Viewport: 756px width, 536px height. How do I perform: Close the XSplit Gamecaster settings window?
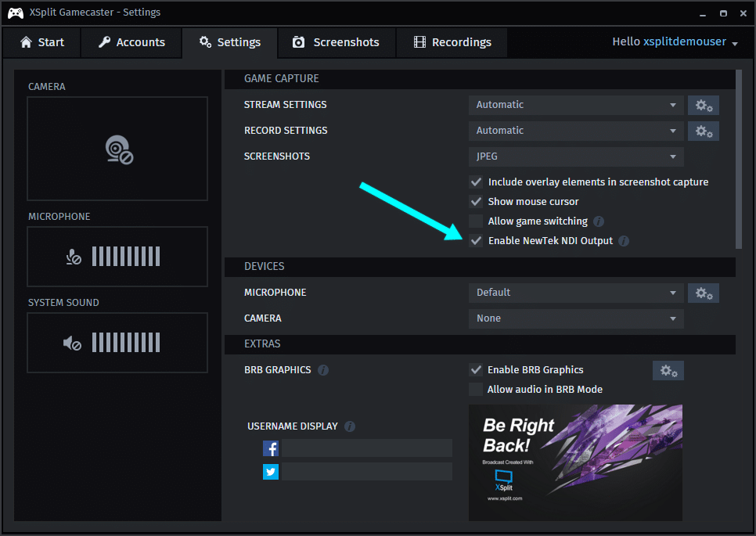(743, 13)
